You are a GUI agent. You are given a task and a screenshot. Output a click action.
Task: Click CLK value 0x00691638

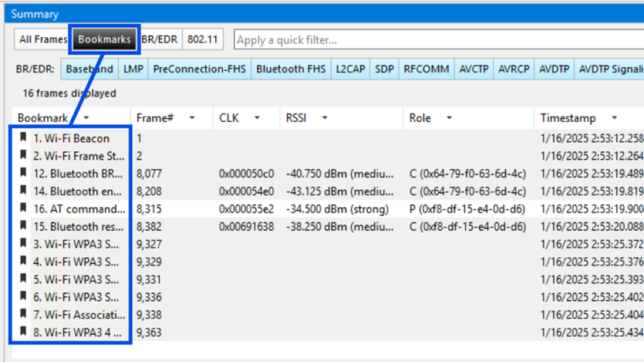247,227
